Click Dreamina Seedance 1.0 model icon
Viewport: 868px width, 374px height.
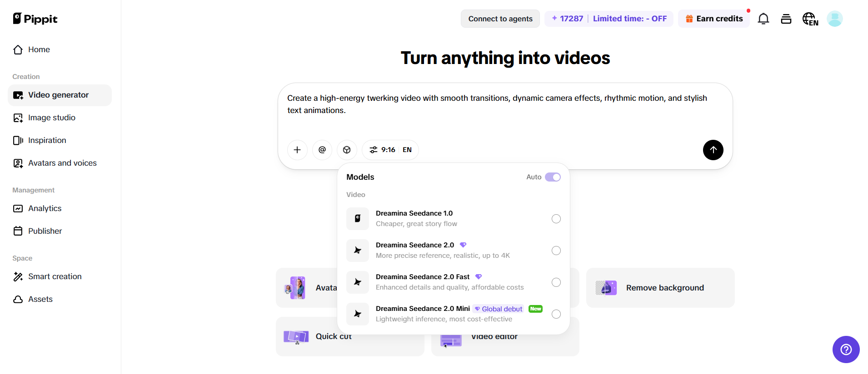point(358,219)
